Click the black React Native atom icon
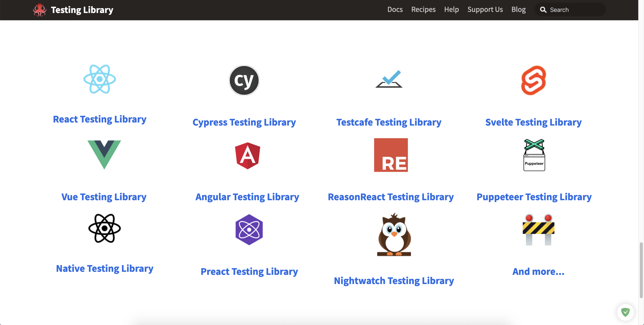This screenshot has width=644, height=325. point(104,228)
